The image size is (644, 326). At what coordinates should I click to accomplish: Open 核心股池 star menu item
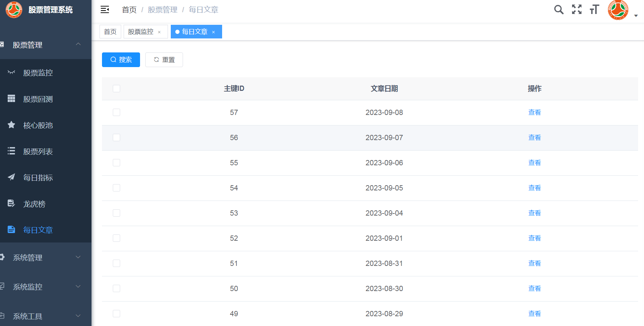pos(38,125)
